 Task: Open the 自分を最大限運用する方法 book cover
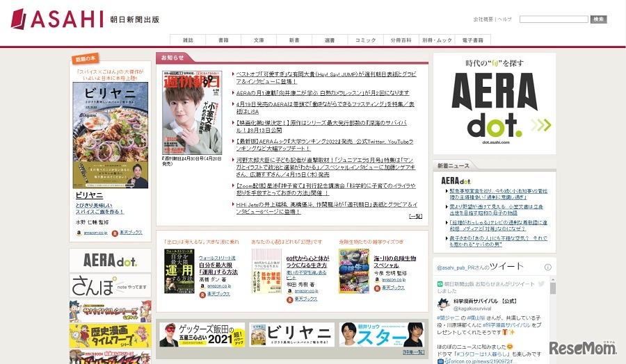coord(179,271)
